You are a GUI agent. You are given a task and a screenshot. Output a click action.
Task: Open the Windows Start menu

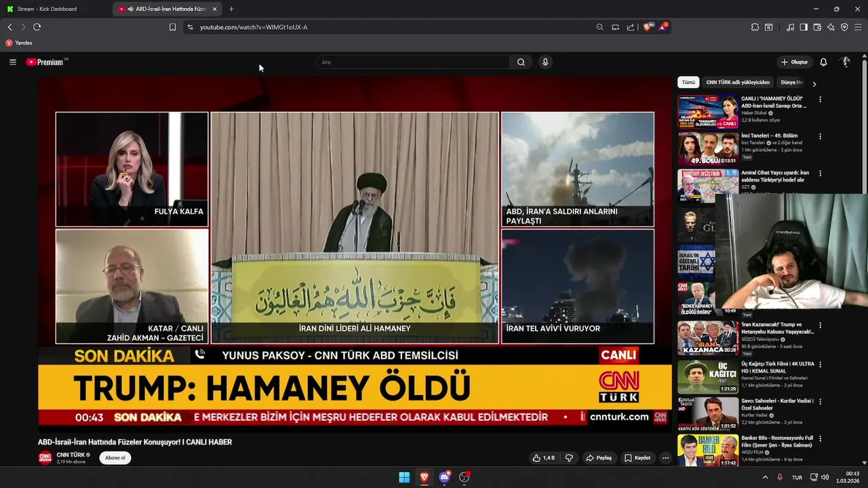[404, 477]
